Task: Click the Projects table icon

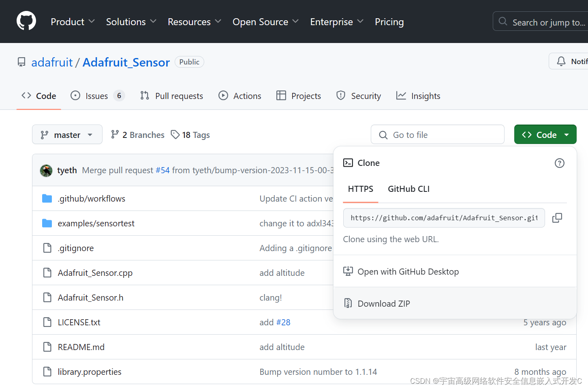Action: pyautogui.click(x=281, y=96)
